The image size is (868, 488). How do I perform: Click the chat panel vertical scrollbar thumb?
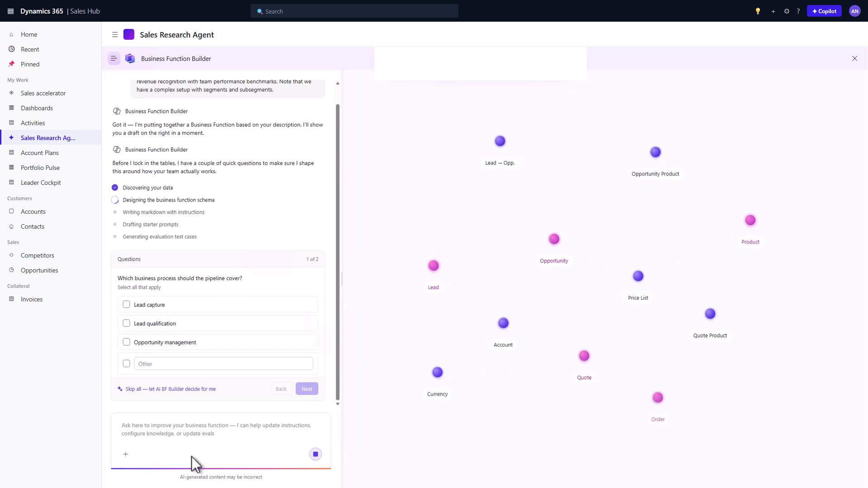[337, 252]
